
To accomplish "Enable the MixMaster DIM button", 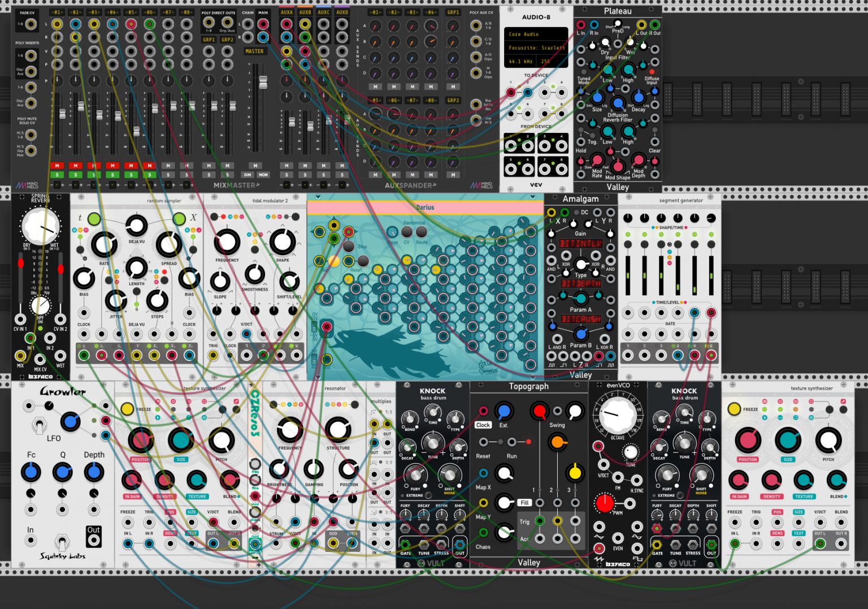I will (x=248, y=175).
